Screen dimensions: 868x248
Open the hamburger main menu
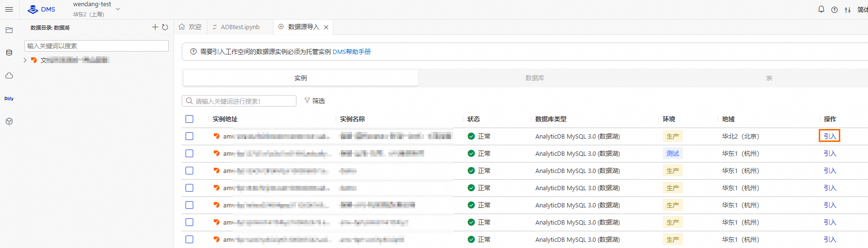coord(9,9)
